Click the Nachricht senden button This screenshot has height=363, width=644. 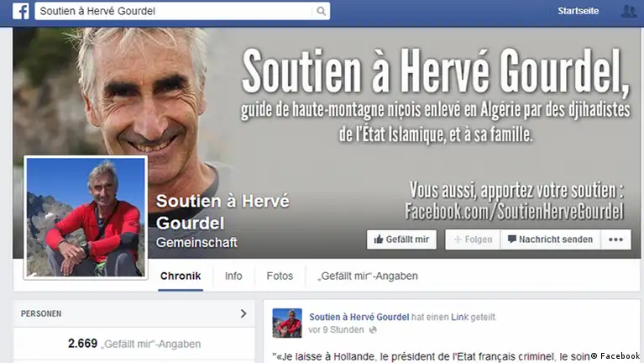[x=551, y=239]
